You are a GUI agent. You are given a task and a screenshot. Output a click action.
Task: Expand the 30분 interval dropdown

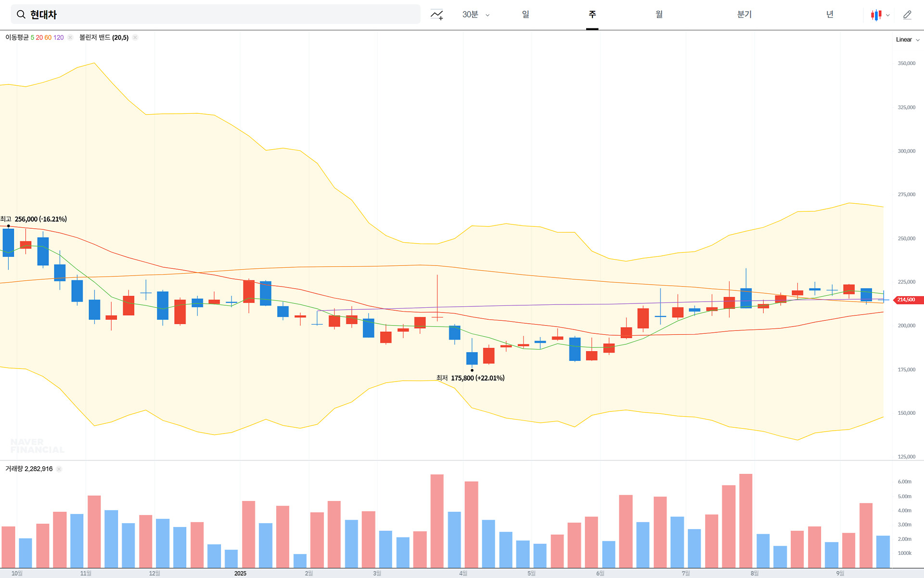pos(475,15)
